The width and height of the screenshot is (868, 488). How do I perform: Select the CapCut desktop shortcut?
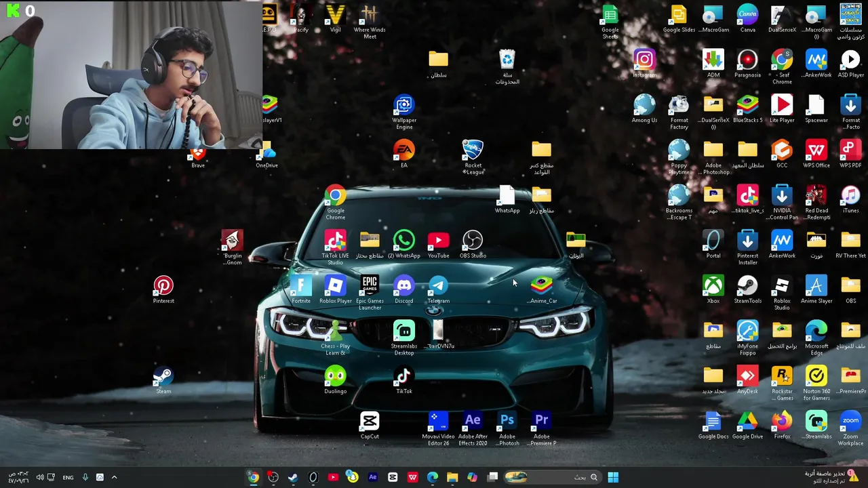(370, 426)
